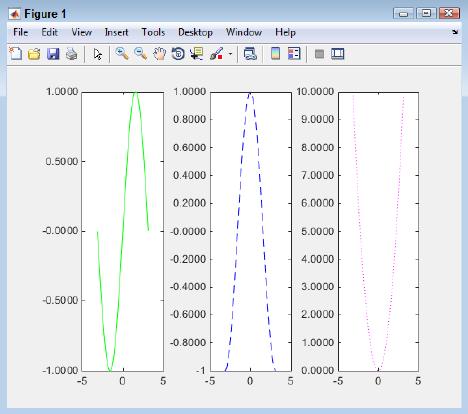Open the Help menu
The image size is (468, 414).
(x=285, y=32)
